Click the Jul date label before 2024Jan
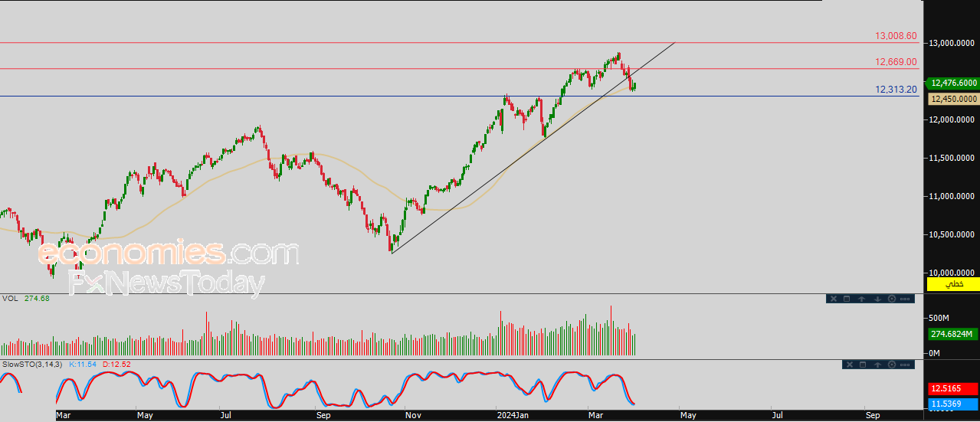980x422 pixels. 225,416
